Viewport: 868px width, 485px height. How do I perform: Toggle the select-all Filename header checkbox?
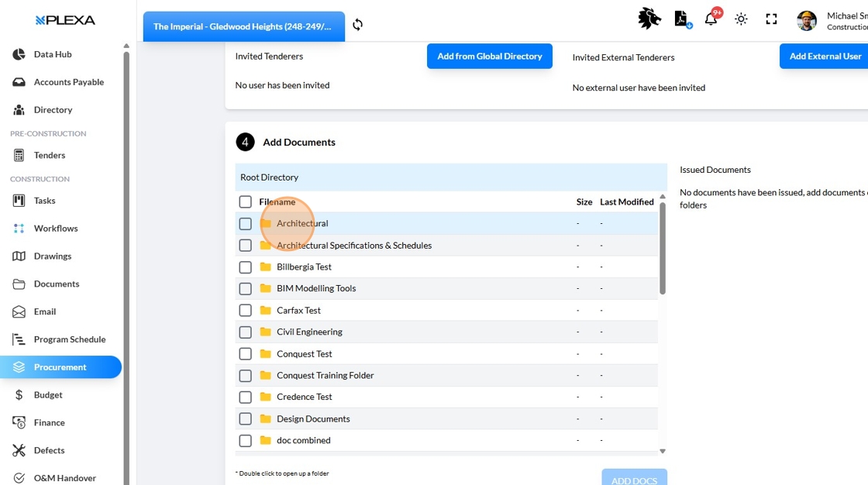pyautogui.click(x=246, y=202)
